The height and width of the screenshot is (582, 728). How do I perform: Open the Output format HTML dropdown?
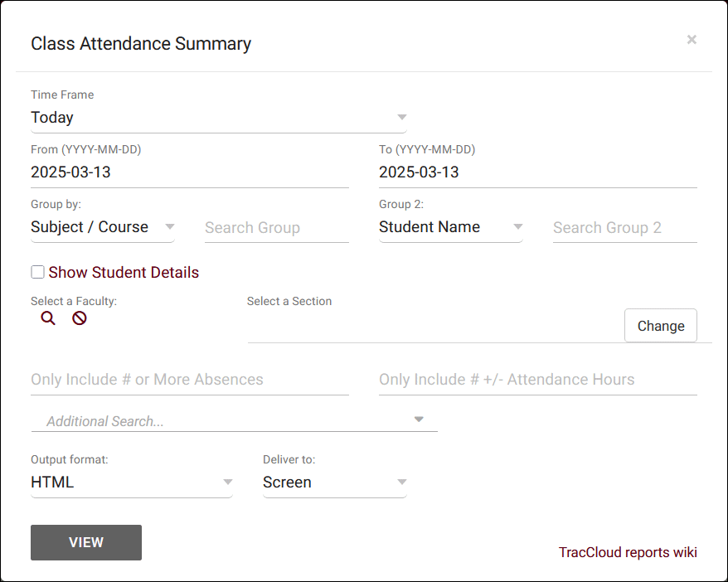point(132,483)
